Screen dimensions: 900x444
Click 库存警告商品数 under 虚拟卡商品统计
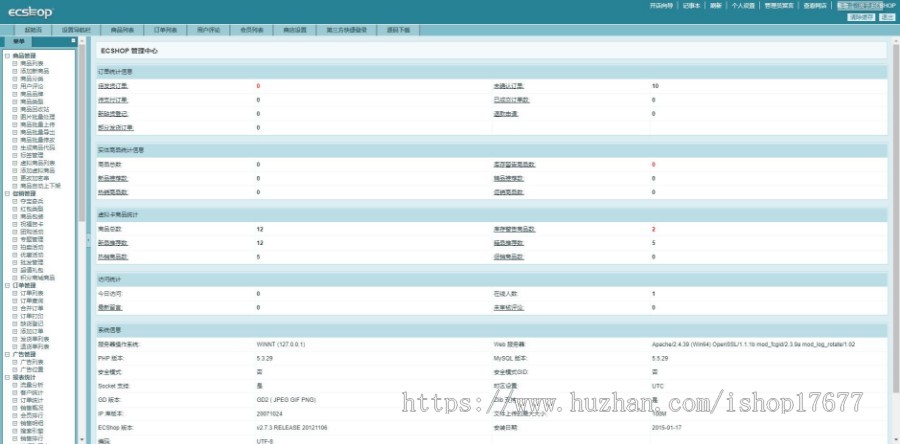click(514, 229)
